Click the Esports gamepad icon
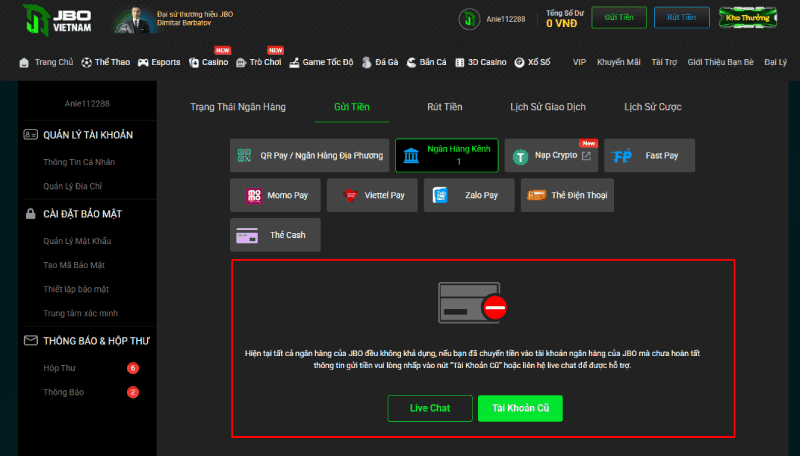The image size is (800, 456). point(143,63)
